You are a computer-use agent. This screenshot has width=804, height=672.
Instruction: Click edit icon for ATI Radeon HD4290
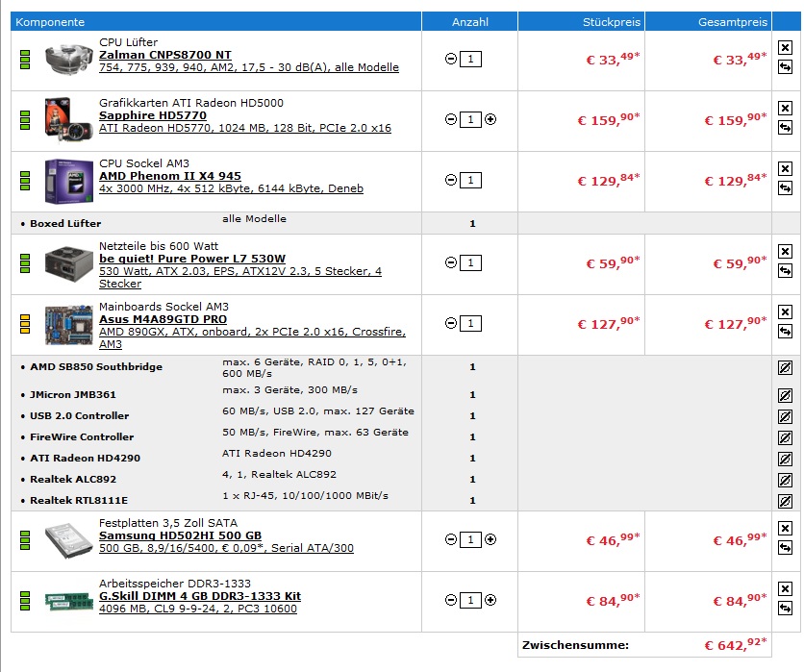click(785, 459)
